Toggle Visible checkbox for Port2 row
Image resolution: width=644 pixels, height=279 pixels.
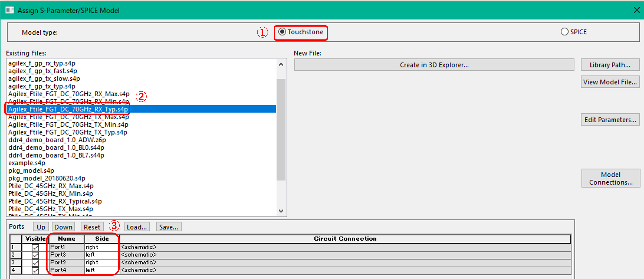pyautogui.click(x=35, y=263)
